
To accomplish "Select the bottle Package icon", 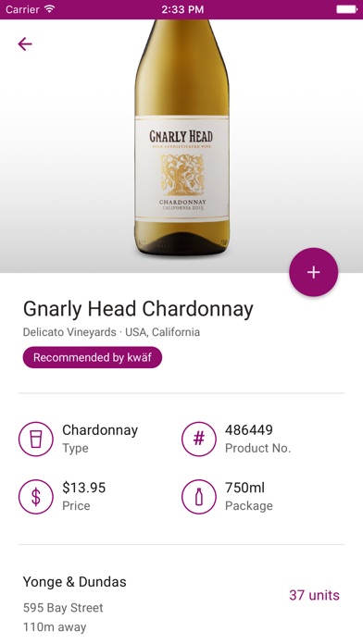I will click(x=199, y=497).
